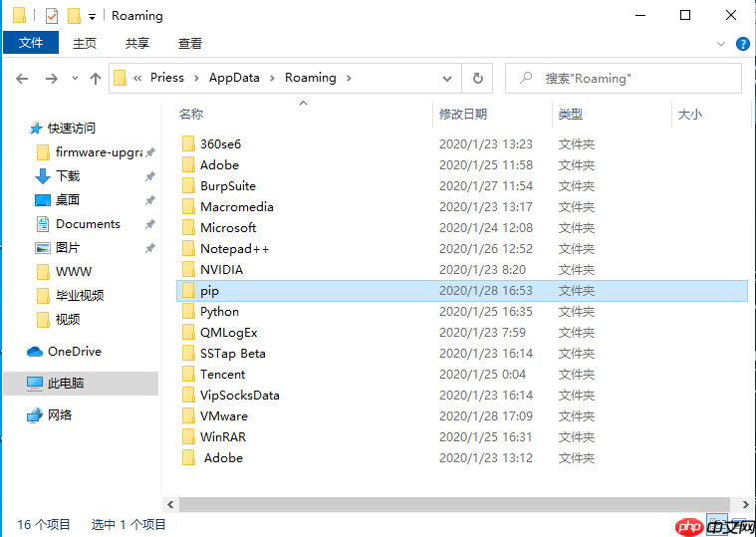Refresh the Roaming folder

(477, 78)
